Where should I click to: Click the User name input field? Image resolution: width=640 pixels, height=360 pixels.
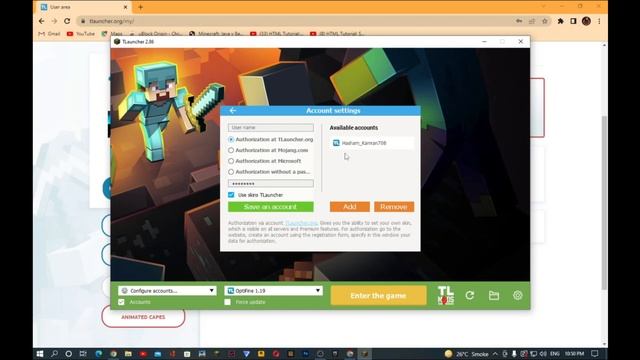point(271,128)
